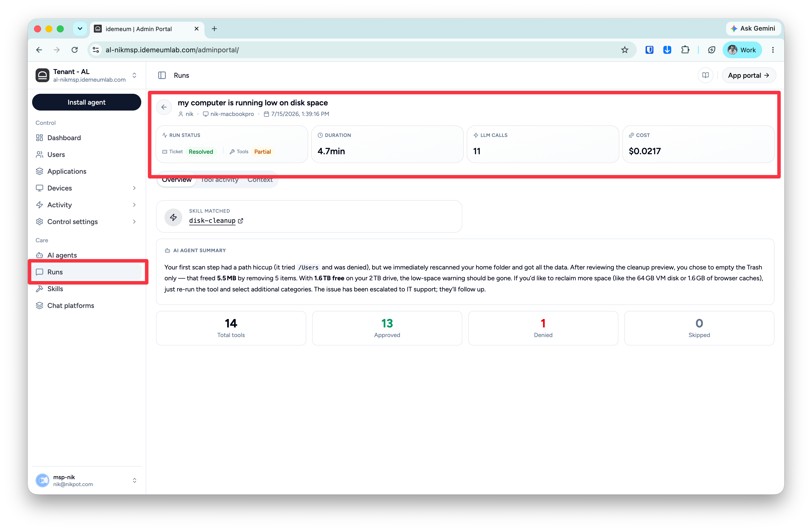Expand the Activity menu chevron
The height and width of the screenshot is (531, 812).
tap(134, 205)
